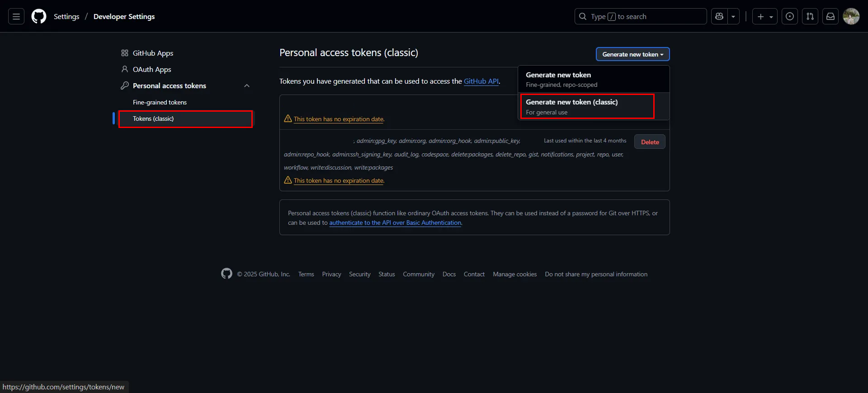
Task: Open the hamburger navigation menu
Action: (16, 17)
